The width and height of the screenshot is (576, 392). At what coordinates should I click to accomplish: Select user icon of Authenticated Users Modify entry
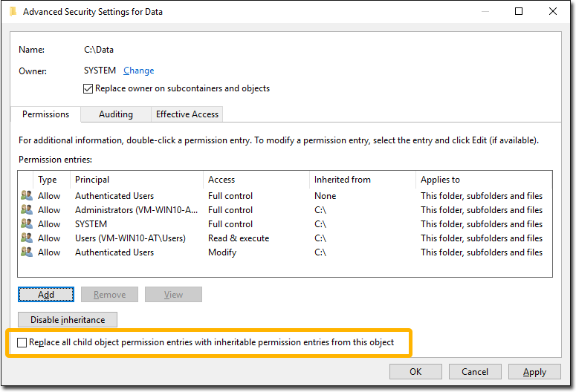[27, 252]
